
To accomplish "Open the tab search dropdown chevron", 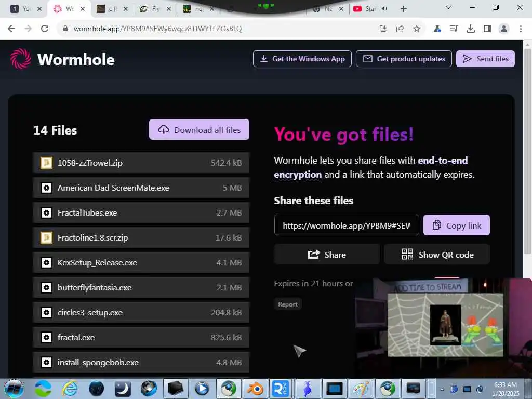I will [448, 7].
